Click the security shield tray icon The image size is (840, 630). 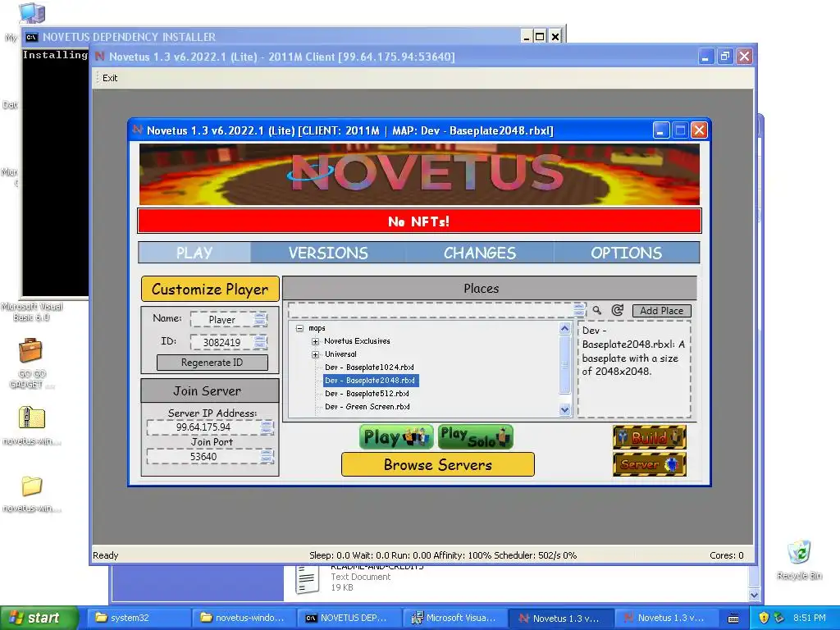click(x=764, y=618)
